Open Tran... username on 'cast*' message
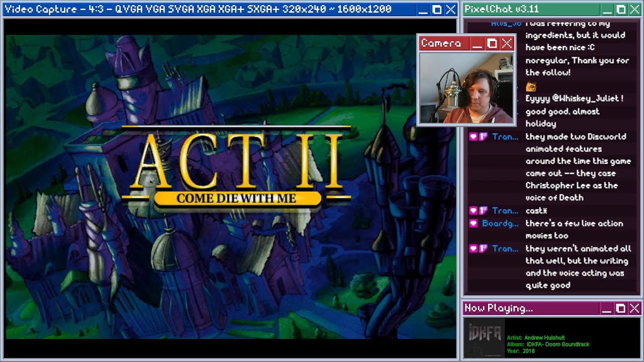This screenshot has width=644, height=362. click(x=505, y=211)
